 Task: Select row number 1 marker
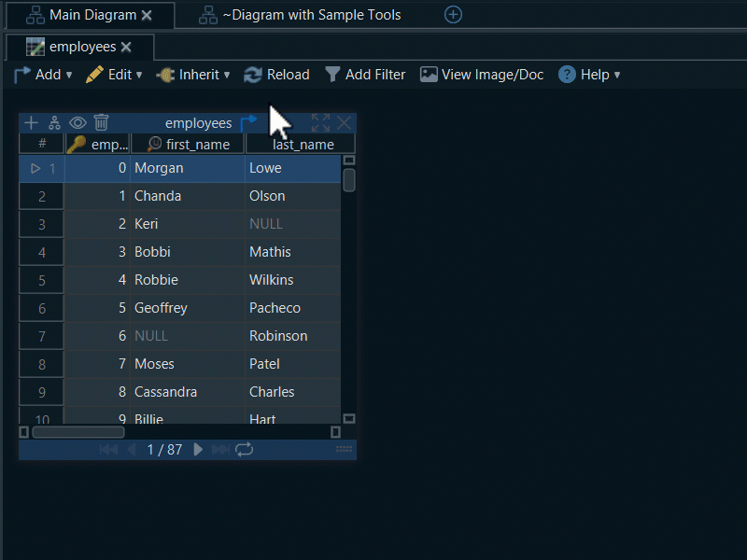point(42,169)
